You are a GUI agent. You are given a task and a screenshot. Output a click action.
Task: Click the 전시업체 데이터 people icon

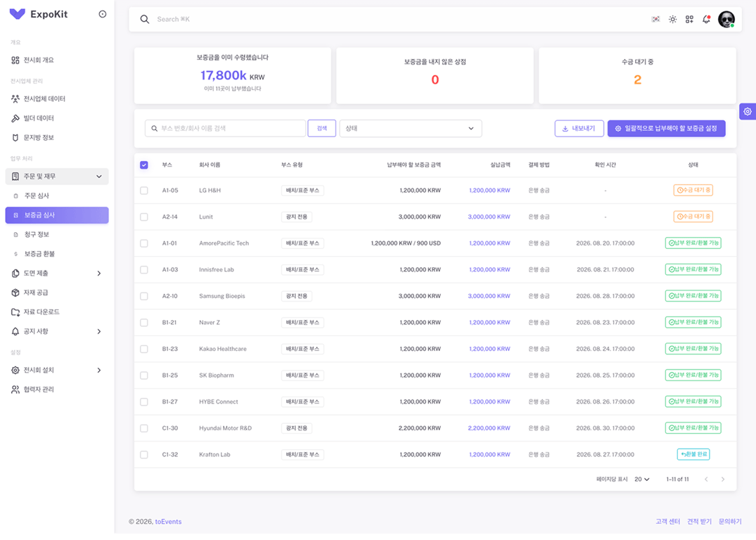tap(15, 99)
